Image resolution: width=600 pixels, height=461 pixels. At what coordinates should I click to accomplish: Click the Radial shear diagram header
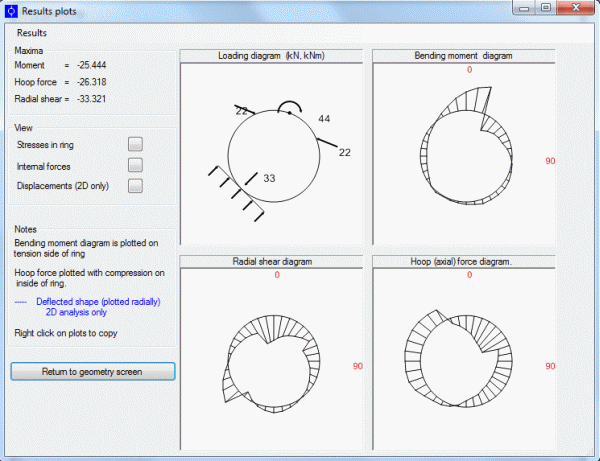[x=271, y=262]
